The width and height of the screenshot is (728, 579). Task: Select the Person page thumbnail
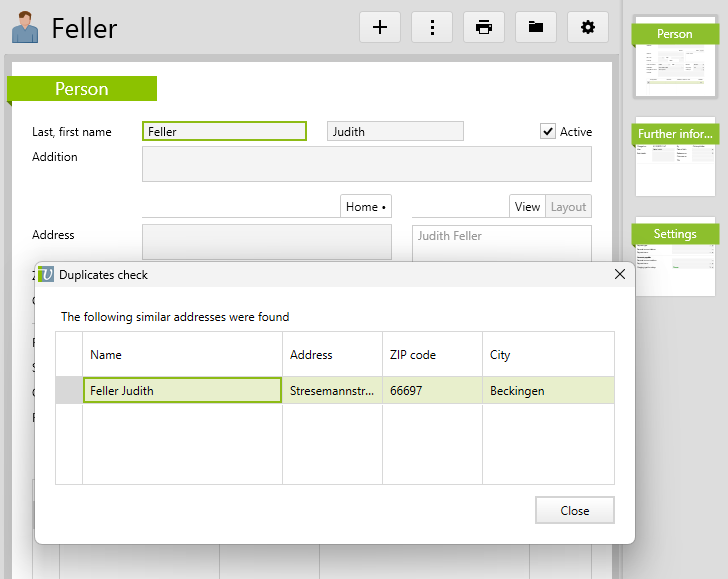click(x=675, y=62)
